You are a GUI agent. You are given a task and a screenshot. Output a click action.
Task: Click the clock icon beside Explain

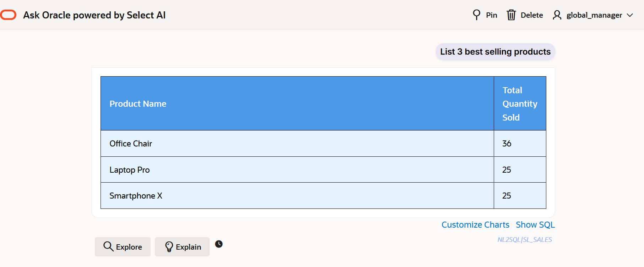pos(219,244)
